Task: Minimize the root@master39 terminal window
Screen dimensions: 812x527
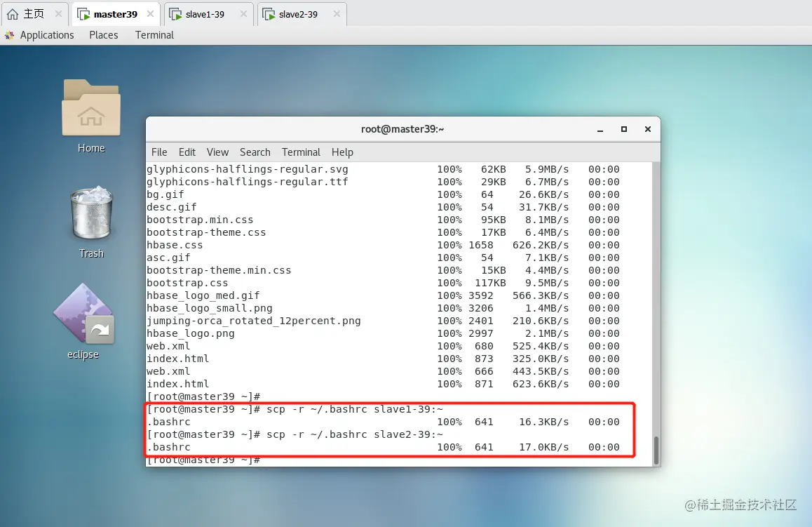Action: [x=600, y=130]
